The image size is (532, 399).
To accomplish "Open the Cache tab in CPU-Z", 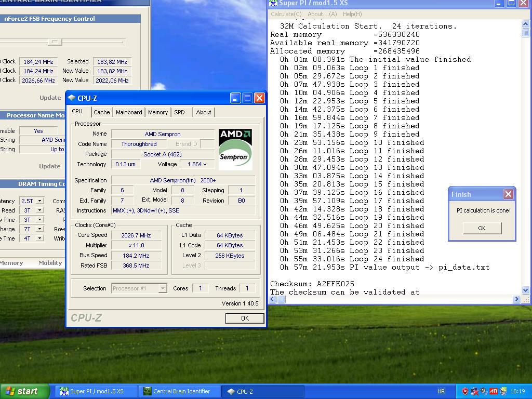I will (x=101, y=112).
